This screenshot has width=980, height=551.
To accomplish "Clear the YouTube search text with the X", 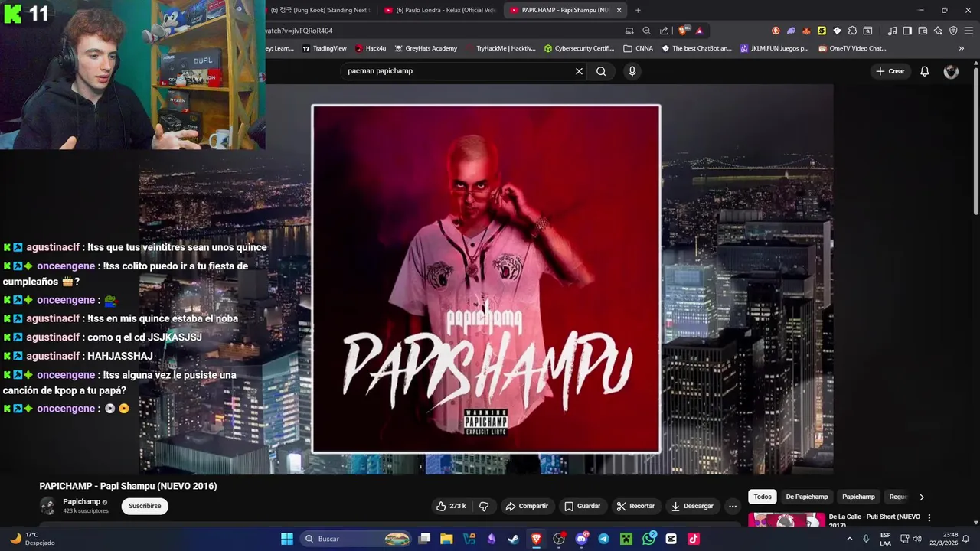I will [579, 71].
